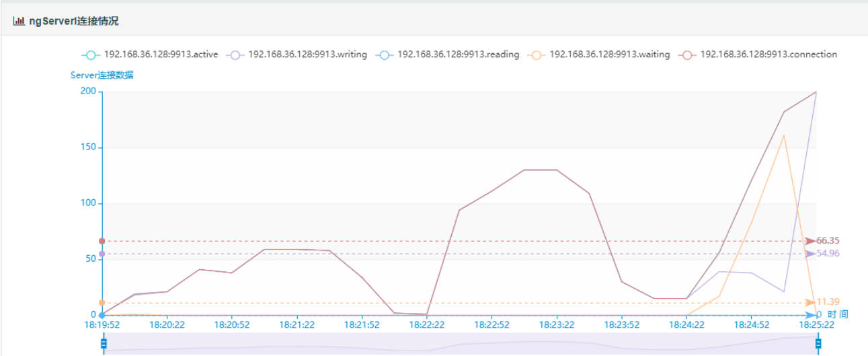Screen dimensions: 868x356
Task: Click the purple average marker dot on y-axis
Action: 102,254
